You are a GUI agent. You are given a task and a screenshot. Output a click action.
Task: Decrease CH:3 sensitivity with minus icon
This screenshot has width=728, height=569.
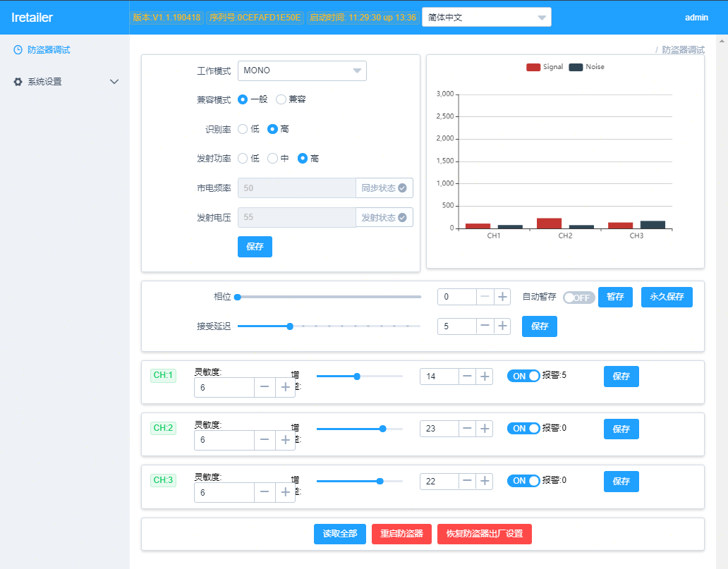(x=265, y=492)
